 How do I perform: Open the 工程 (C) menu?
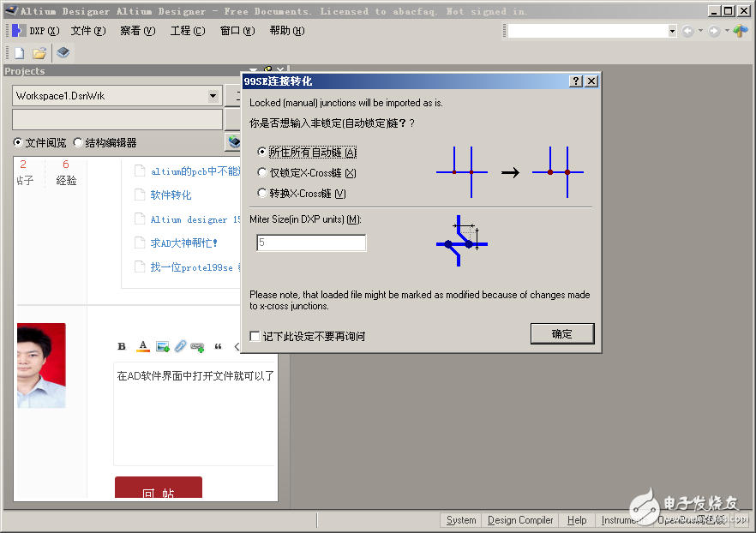188,31
